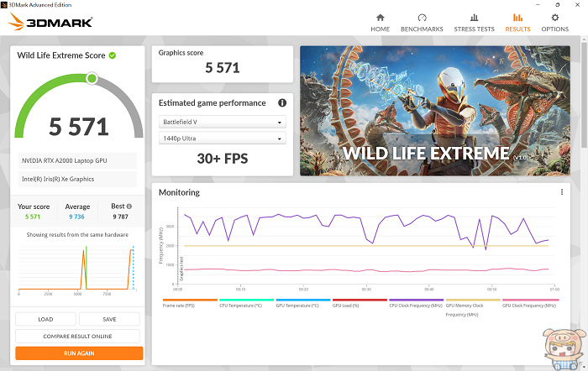Screen dimensions: 588x371
Task: Toggle CPU Temperature legend series
Action: pos(245,306)
